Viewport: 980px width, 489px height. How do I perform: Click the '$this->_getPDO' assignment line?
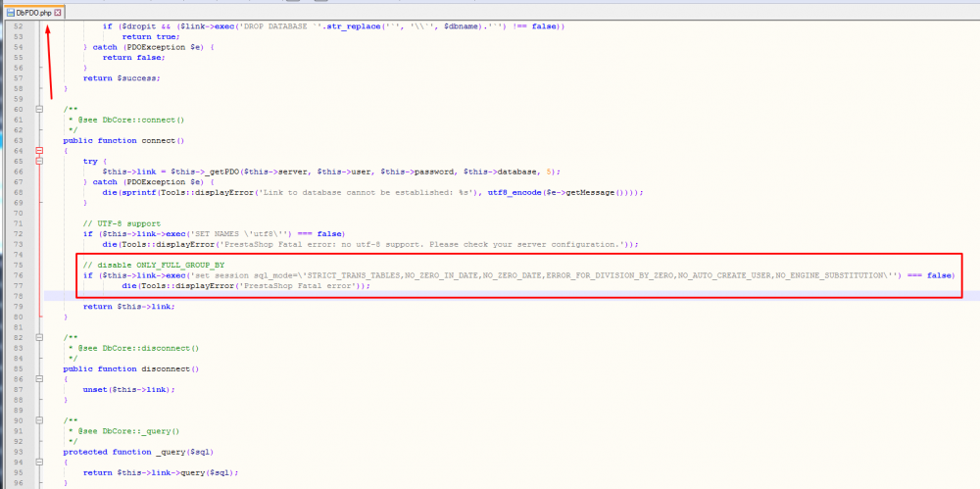[331, 171]
